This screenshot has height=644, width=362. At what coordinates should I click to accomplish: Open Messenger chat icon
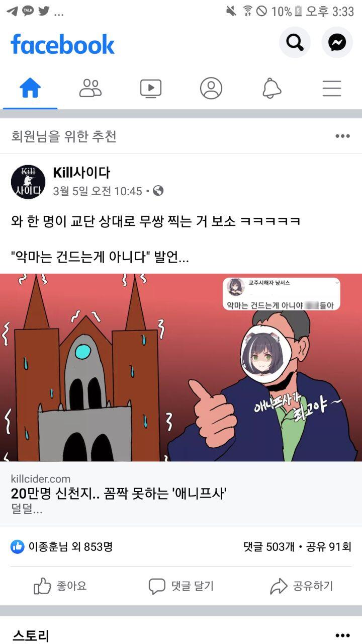pos(337,43)
